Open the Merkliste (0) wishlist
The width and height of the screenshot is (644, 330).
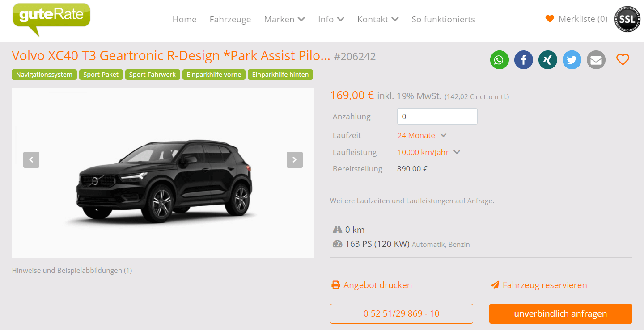coord(576,19)
